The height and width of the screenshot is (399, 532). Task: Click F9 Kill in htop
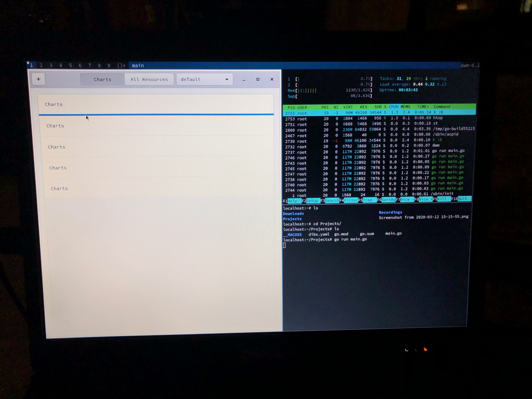click(x=442, y=199)
